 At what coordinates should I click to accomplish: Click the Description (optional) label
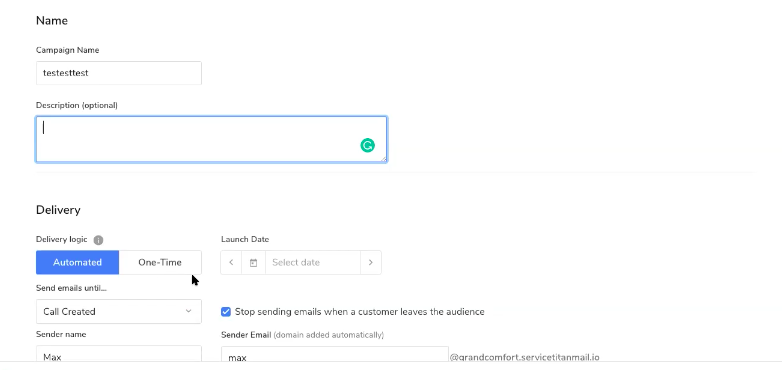pyautogui.click(x=77, y=105)
